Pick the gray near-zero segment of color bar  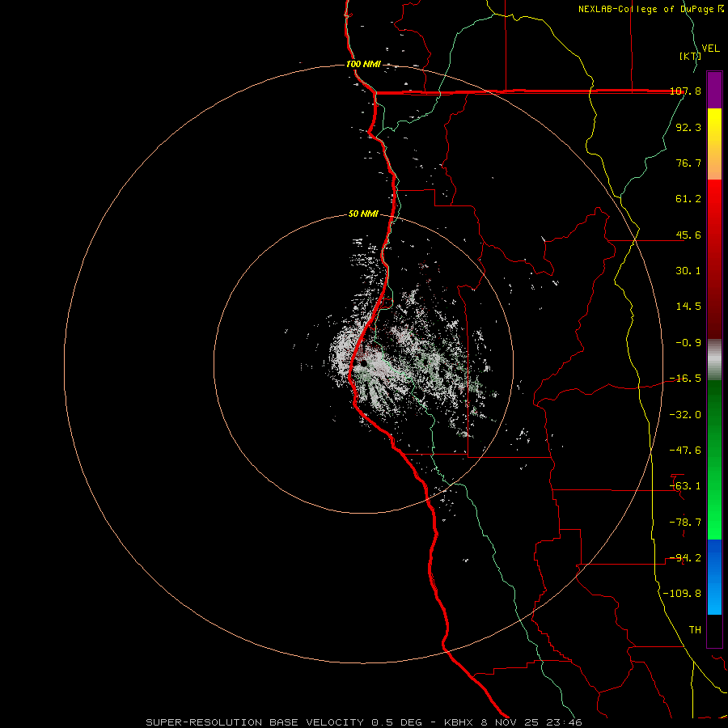point(714,359)
